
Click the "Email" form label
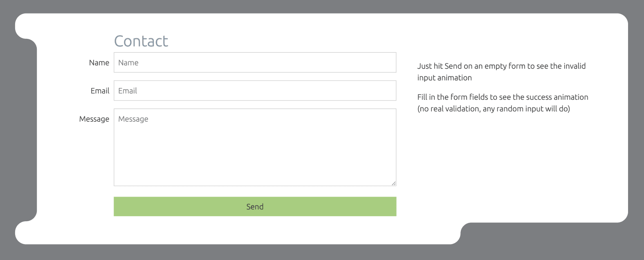point(100,91)
